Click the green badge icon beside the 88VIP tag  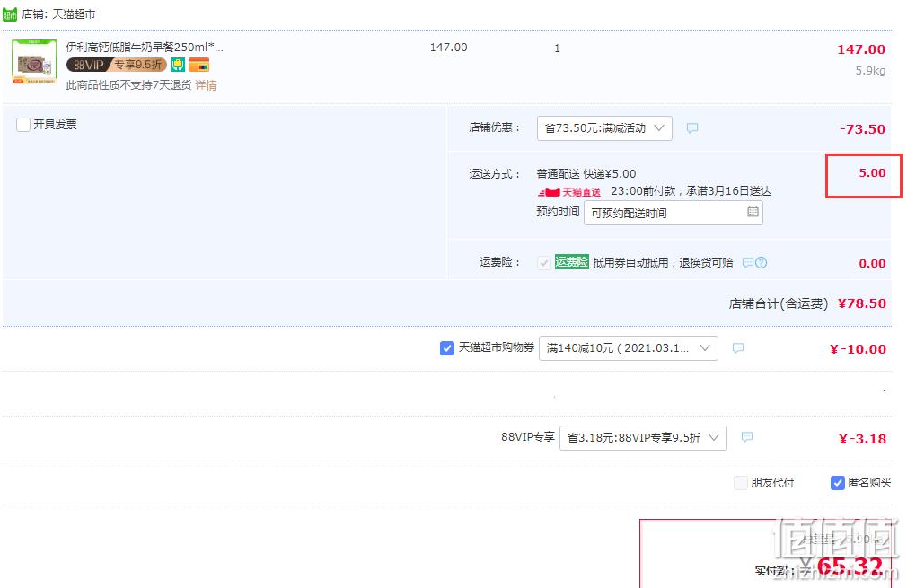[178, 65]
